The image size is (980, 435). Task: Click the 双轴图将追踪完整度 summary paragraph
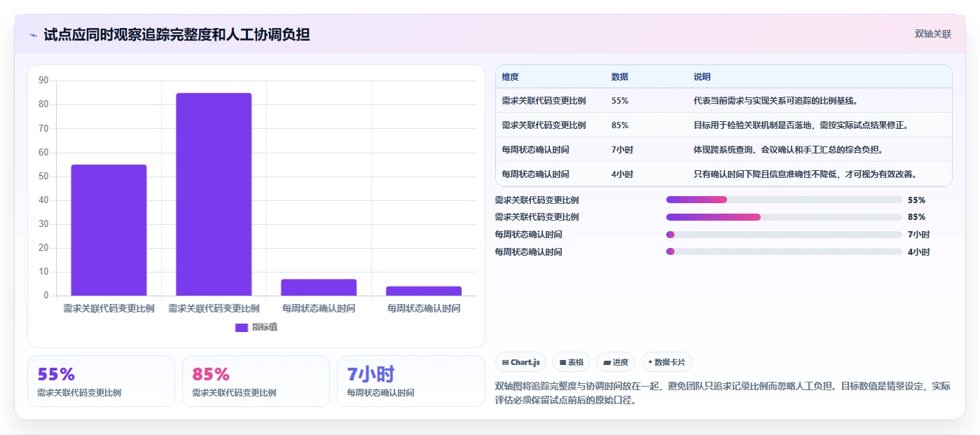click(x=723, y=394)
